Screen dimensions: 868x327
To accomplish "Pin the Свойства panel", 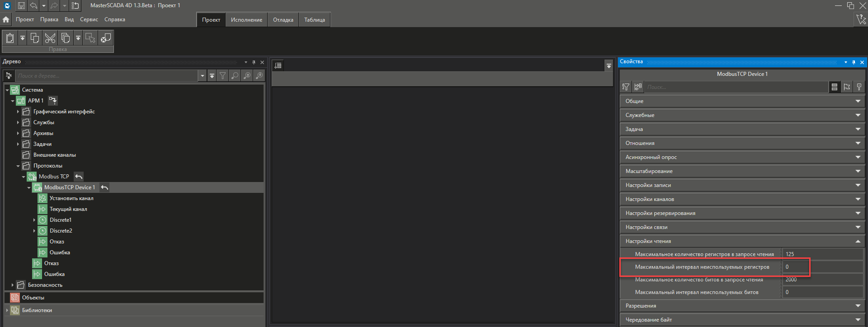I will click(854, 62).
